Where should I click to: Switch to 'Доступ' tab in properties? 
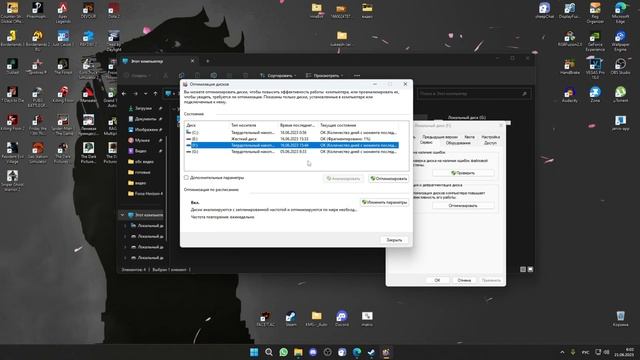tap(490, 143)
